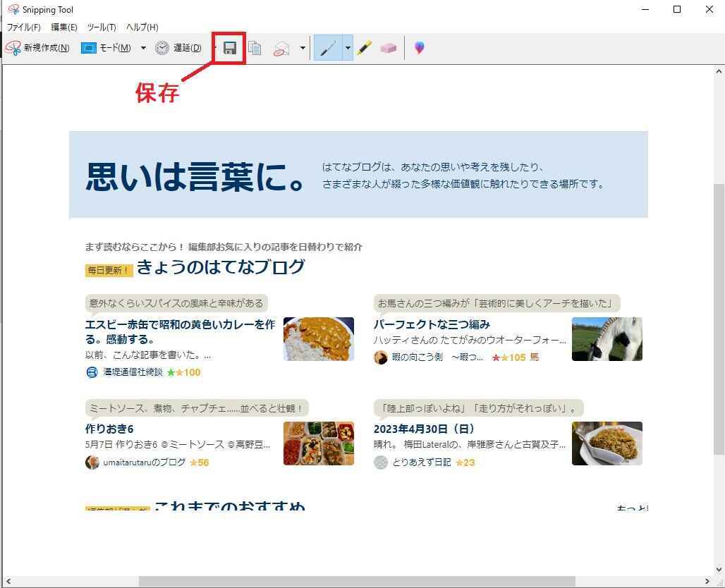Image resolution: width=725 pixels, height=588 pixels.
Task: Open the Pen options dropdown arrow
Action: pos(347,48)
